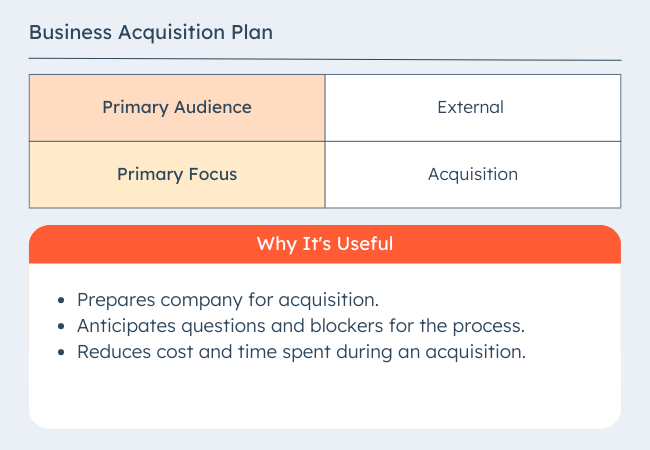
Task: Click the word "Plan" in the title
Action: (252, 32)
